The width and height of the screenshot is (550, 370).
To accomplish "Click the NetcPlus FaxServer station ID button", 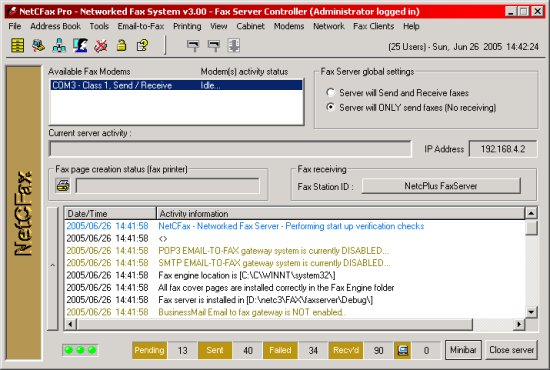I will click(441, 186).
